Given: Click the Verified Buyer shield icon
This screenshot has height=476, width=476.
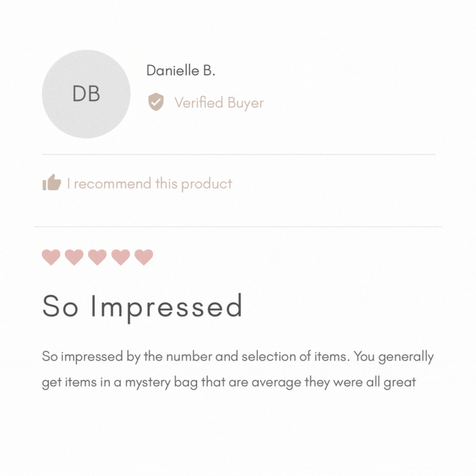Looking at the screenshot, I should (x=155, y=102).
